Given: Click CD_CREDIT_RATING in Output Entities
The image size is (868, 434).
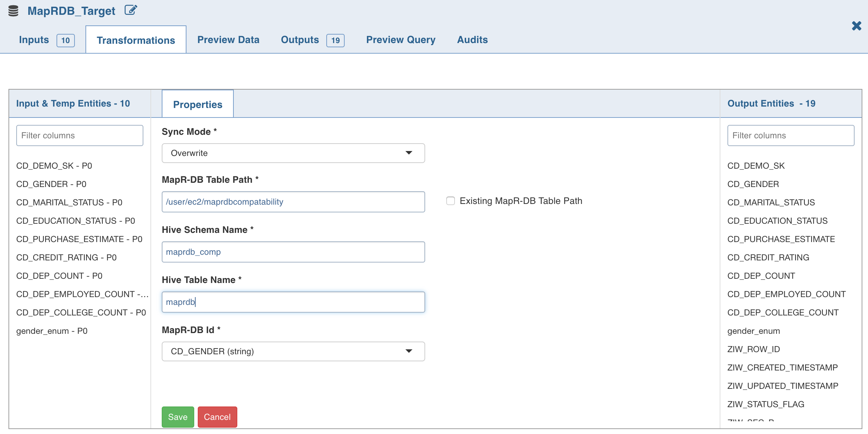Looking at the screenshot, I should [x=768, y=258].
